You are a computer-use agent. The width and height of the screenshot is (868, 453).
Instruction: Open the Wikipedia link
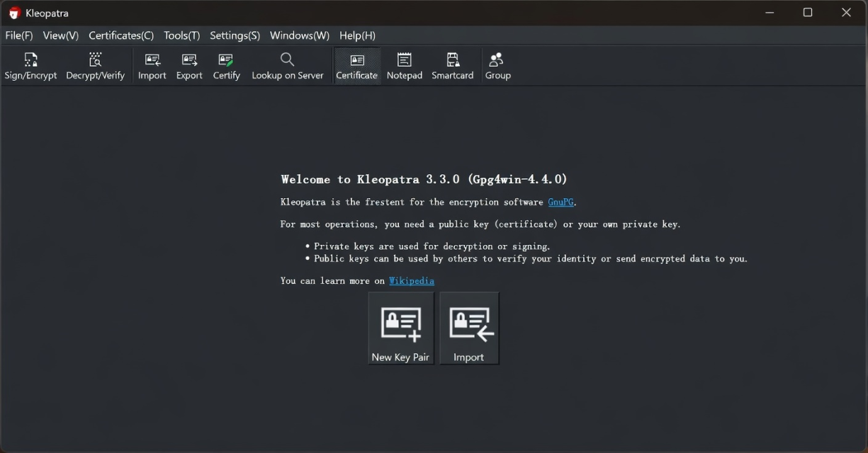(412, 281)
